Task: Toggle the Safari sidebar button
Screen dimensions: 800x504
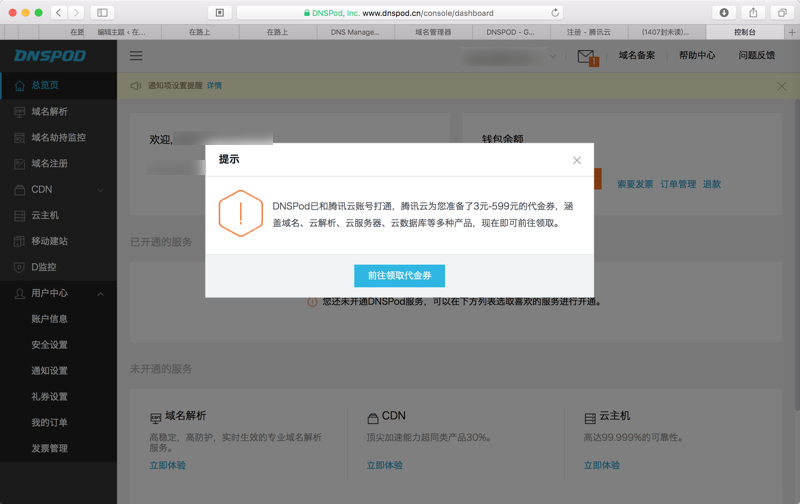Action: (x=102, y=13)
